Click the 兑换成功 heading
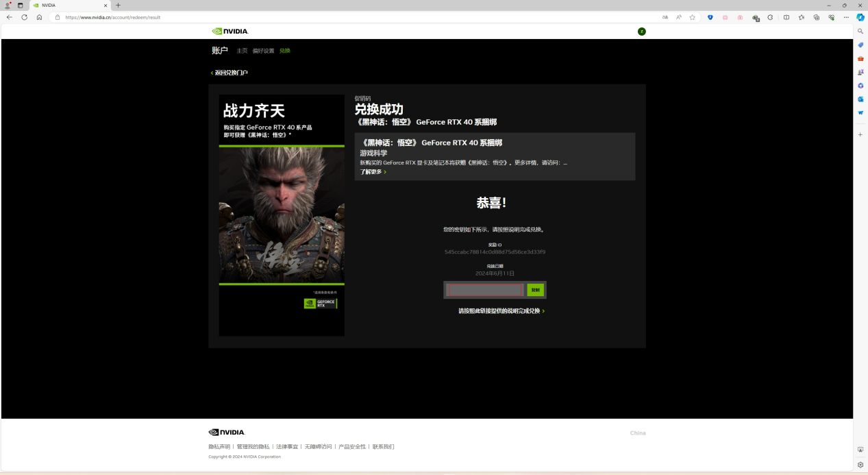868x475 pixels. (379, 110)
